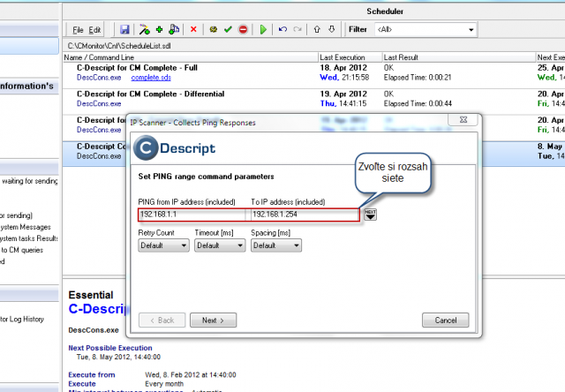
Task: Click the green plus add icon
Action: pyautogui.click(x=159, y=29)
